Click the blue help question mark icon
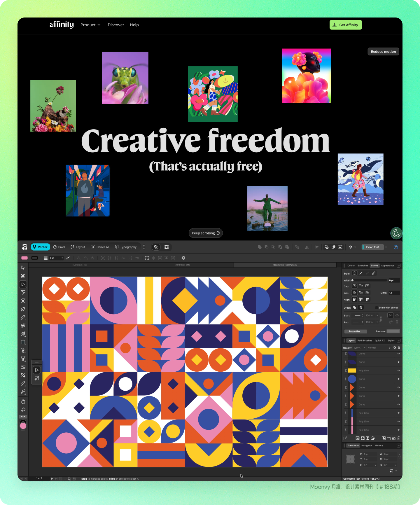Screen dimensions: 420x505 [396, 247]
